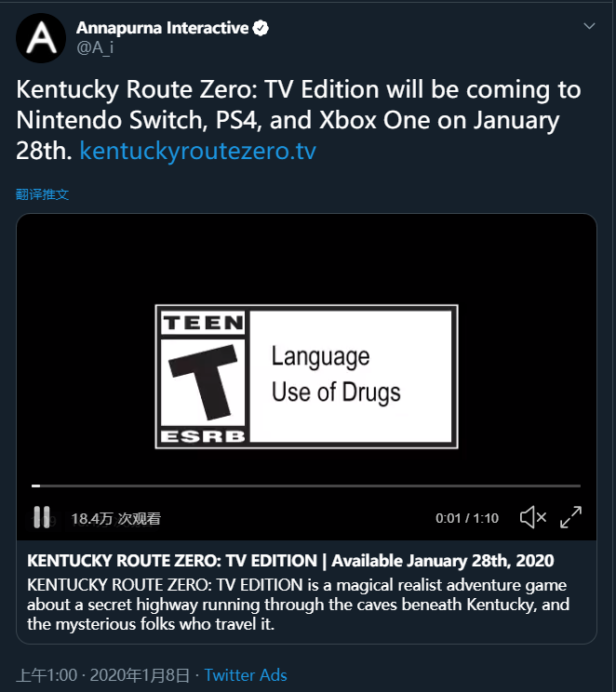616x692 pixels.
Task: Enter fullscreen with the expand arrows icon
Action: (571, 517)
